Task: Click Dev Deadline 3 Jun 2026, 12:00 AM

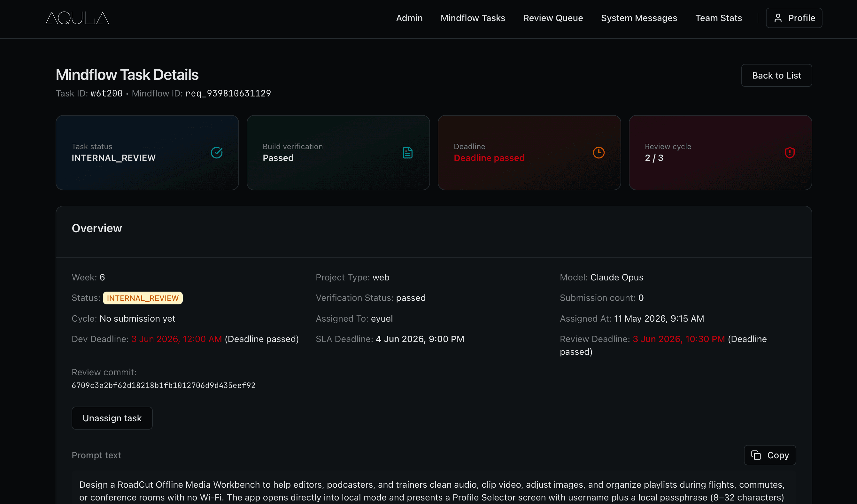Action: point(176,339)
